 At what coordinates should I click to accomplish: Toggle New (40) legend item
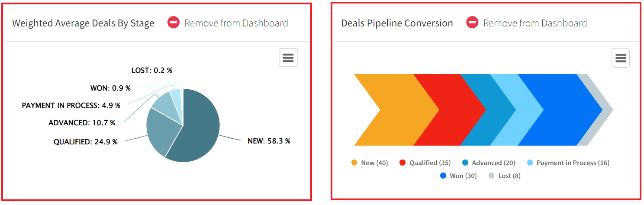click(x=370, y=163)
